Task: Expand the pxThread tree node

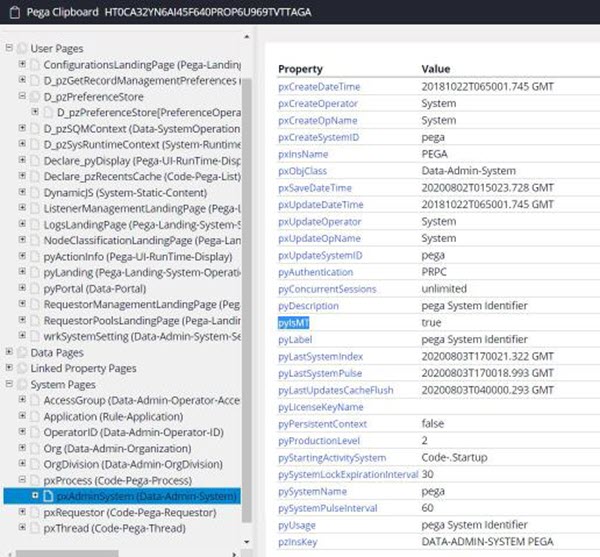Action: 22,528
